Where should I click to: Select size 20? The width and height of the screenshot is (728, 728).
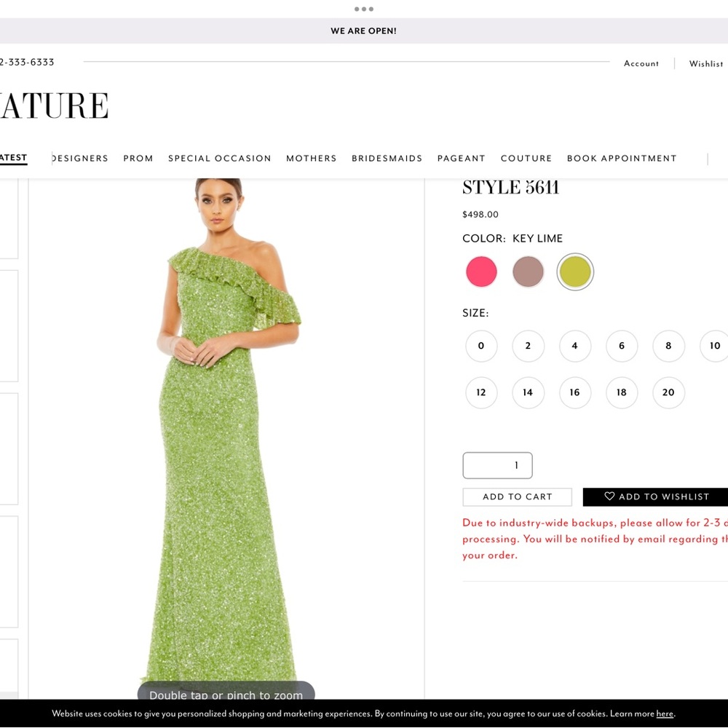pos(668,392)
